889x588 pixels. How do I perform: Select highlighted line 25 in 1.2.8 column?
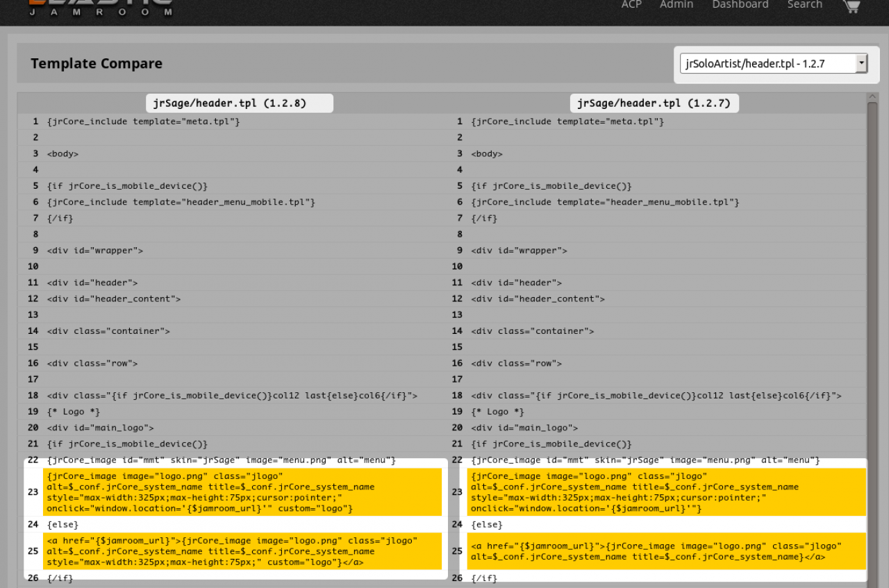click(242, 551)
